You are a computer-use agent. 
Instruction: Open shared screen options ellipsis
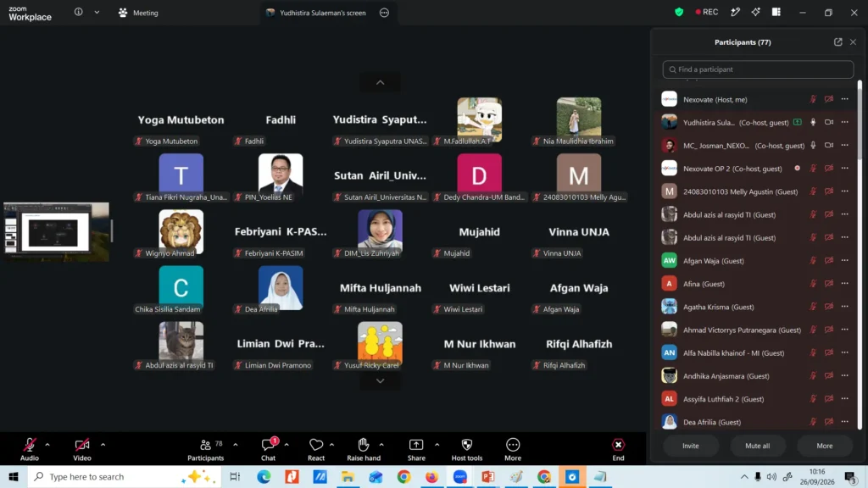[x=384, y=13]
